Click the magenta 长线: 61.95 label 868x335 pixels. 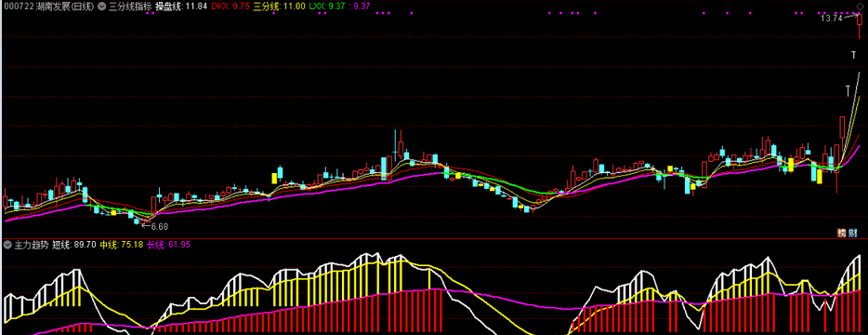(168, 245)
